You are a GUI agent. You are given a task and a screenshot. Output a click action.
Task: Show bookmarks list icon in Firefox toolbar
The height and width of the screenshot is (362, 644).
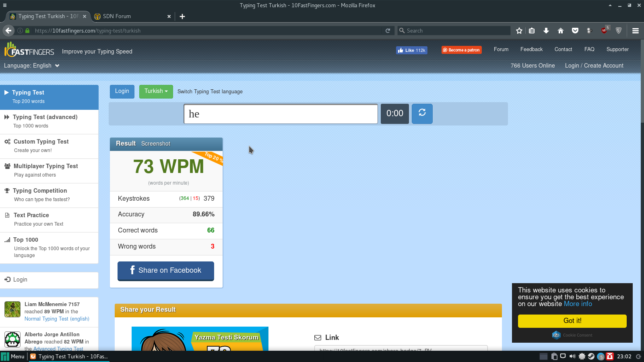click(x=532, y=31)
